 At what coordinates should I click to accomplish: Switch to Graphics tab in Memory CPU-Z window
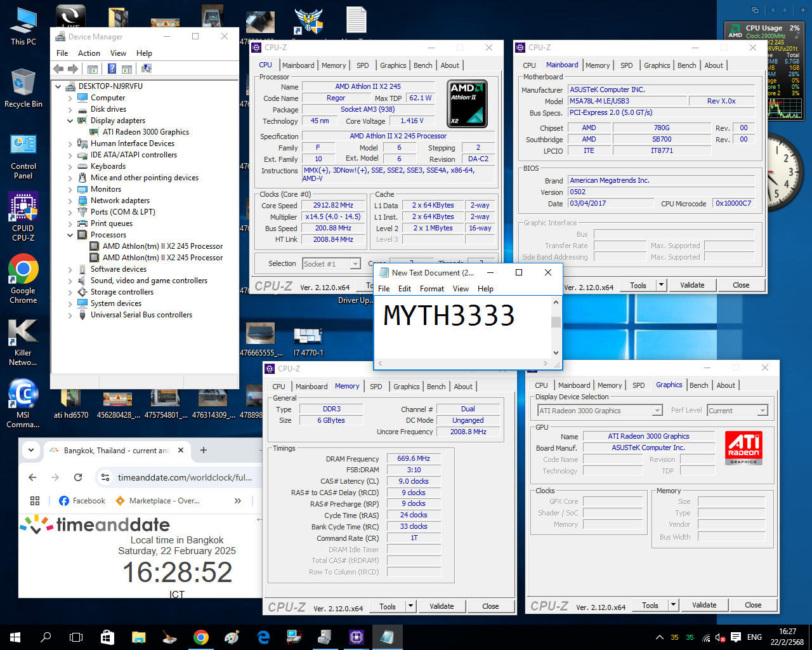(407, 387)
